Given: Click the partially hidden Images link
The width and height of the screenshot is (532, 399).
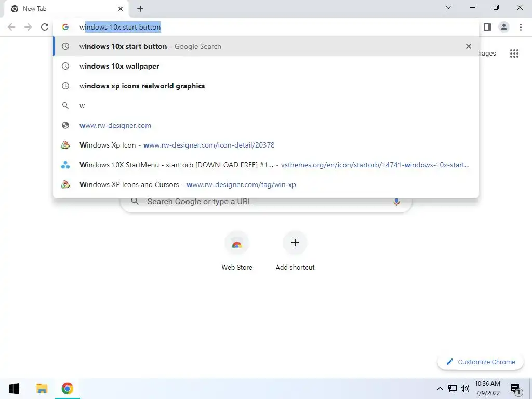Looking at the screenshot, I should click(487, 54).
